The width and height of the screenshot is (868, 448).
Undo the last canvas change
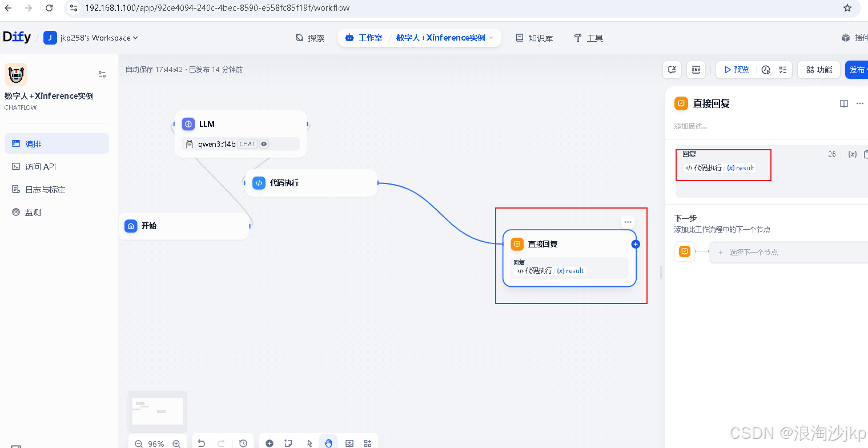[201, 443]
